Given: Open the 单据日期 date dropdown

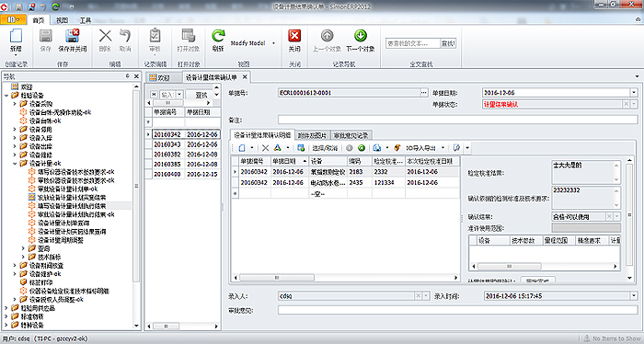Looking at the screenshot, I should pos(634,93).
